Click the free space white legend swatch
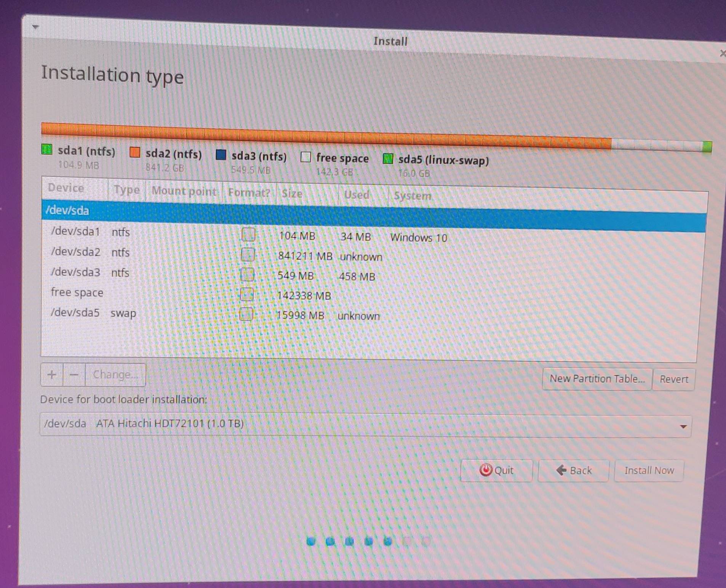This screenshot has height=588, width=726. coord(305,157)
